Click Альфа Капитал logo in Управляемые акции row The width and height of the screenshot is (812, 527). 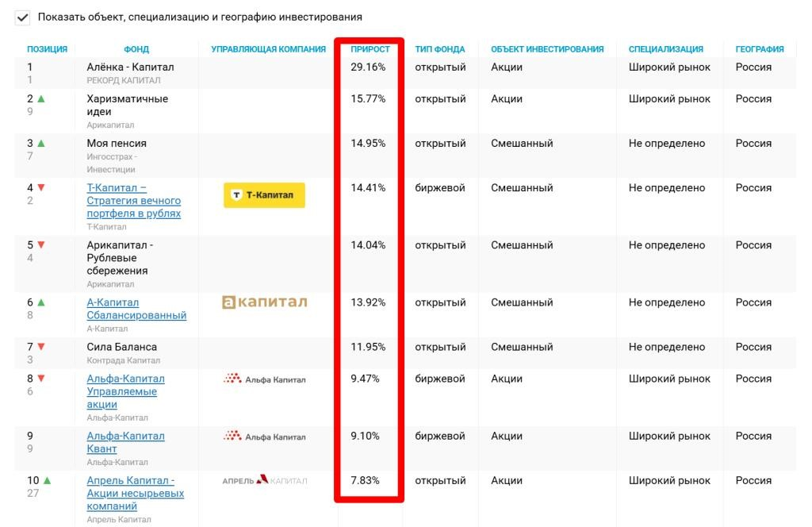click(x=264, y=379)
